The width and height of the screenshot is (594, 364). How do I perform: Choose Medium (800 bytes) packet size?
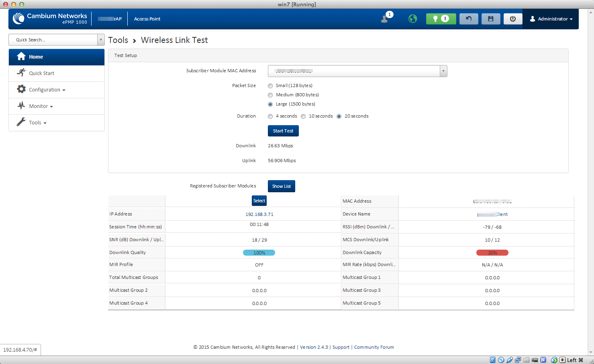click(x=270, y=95)
